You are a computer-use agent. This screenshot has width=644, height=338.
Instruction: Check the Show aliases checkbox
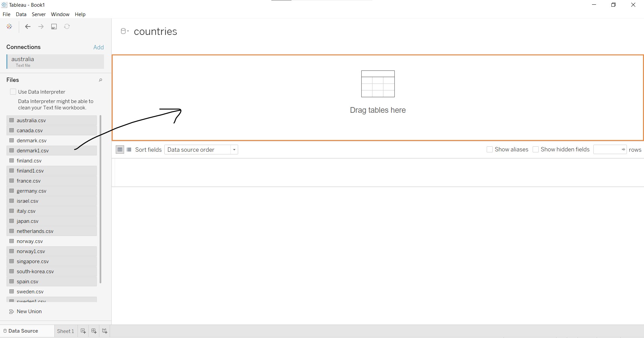point(490,149)
